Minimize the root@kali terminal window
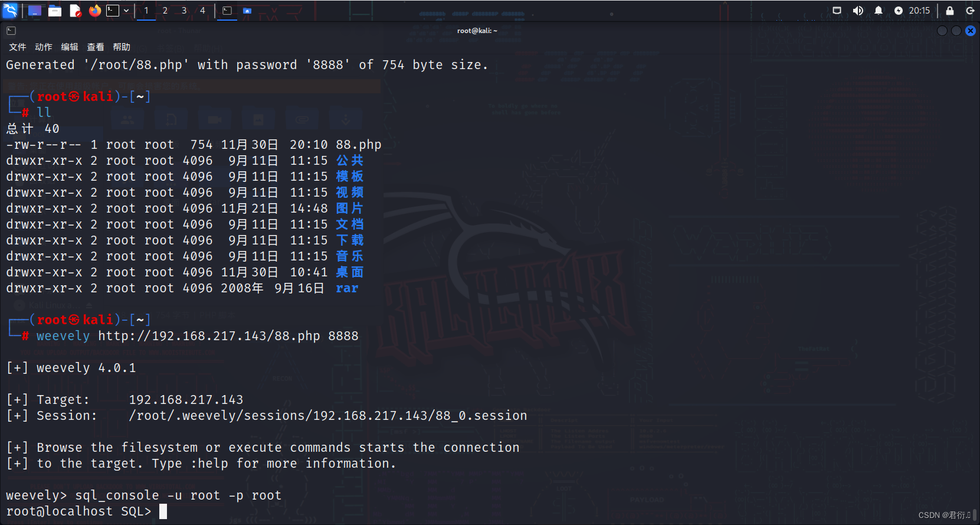 [942, 31]
